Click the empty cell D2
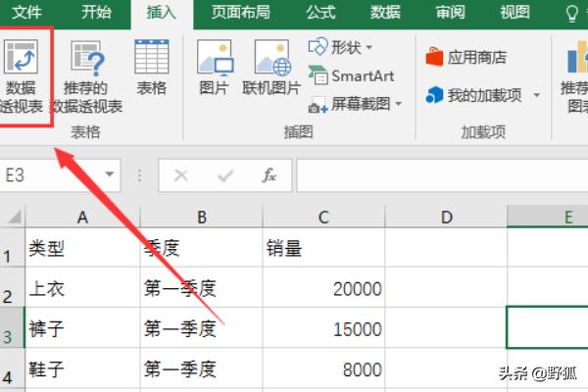The height and width of the screenshot is (392, 588). coord(446,287)
